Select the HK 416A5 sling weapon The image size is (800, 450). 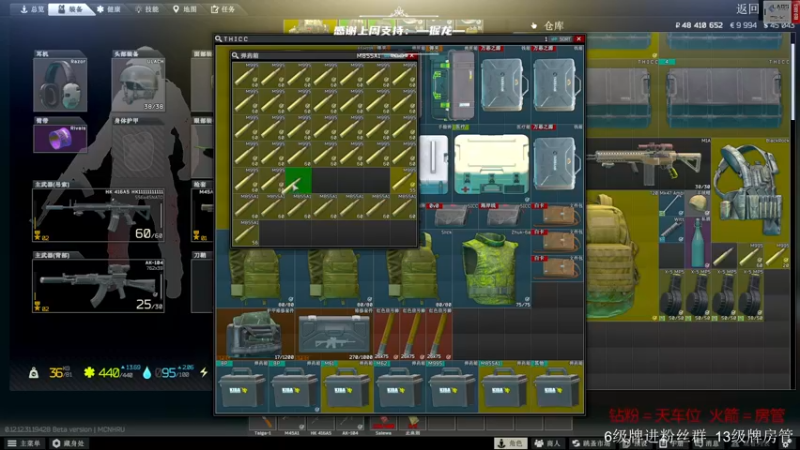[98, 214]
